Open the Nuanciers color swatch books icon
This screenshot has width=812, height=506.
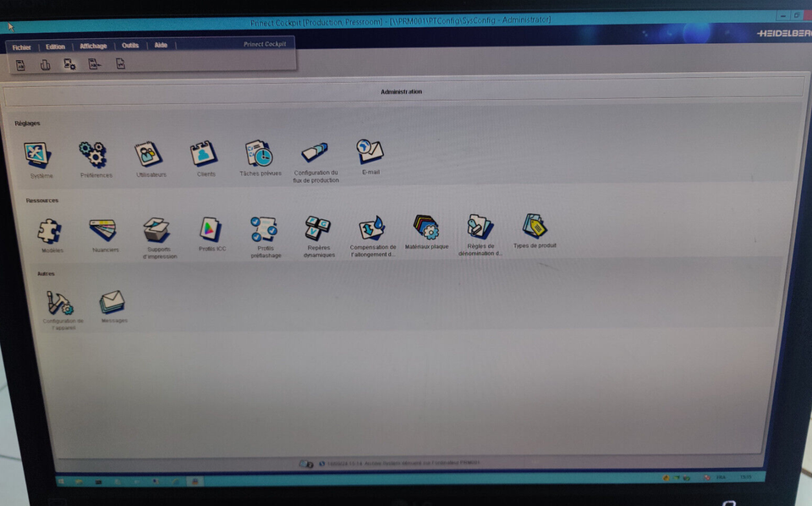(x=103, y=230)
